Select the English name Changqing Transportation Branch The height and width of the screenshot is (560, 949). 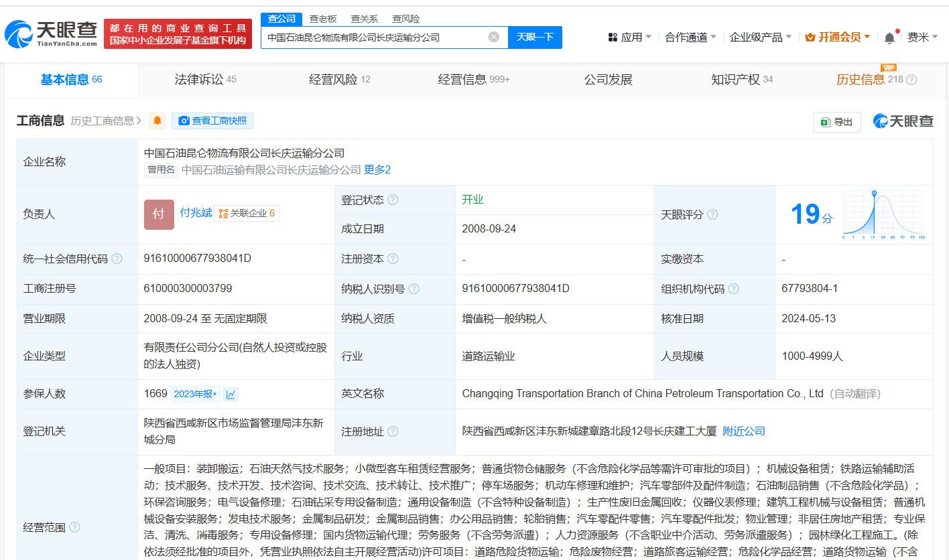(x=643, y=394)
